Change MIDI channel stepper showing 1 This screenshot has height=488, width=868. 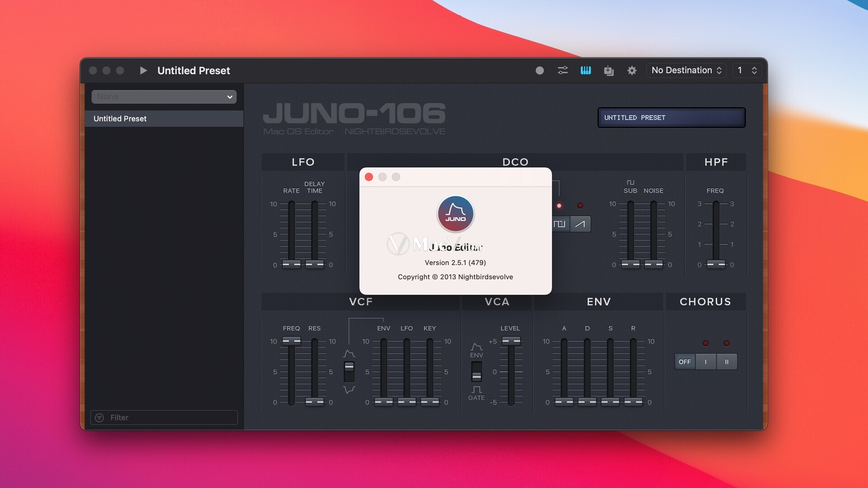[747, 70]
